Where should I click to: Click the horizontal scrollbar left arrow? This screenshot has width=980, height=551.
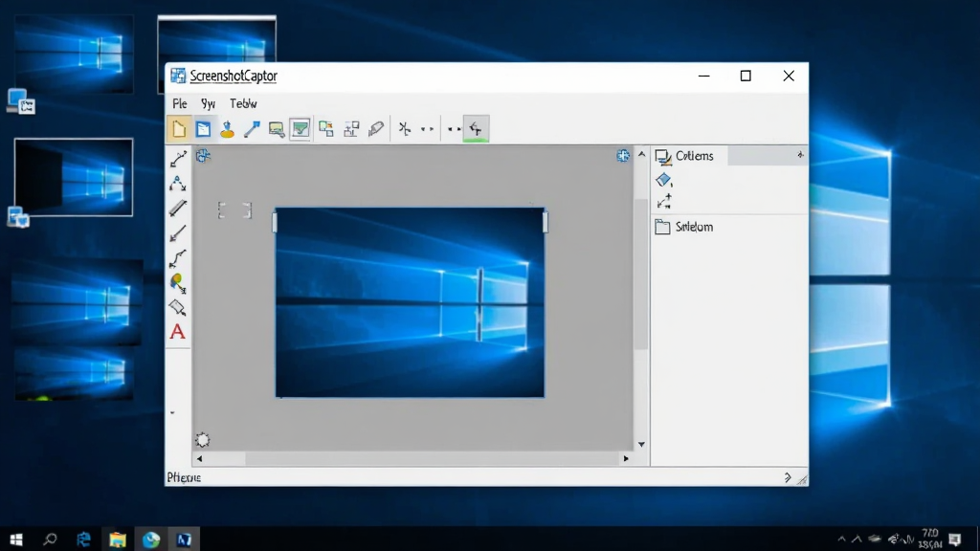point(199,458)
